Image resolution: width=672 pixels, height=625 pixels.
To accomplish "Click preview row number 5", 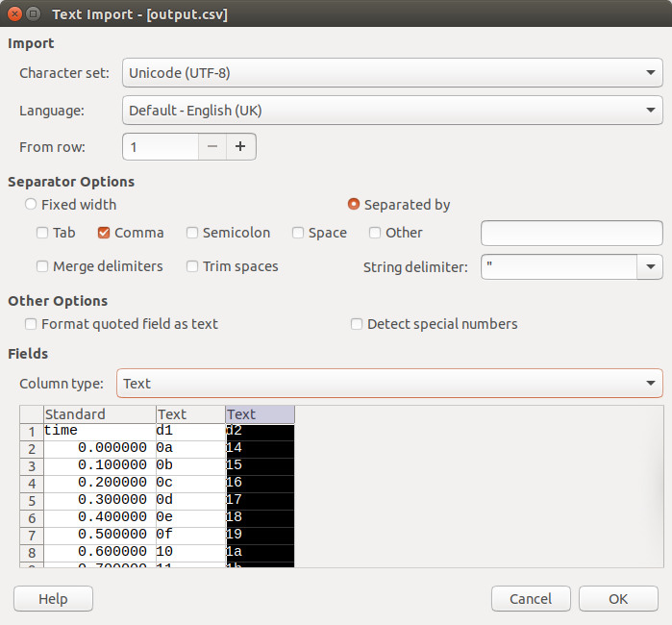I will click(32, 501).
